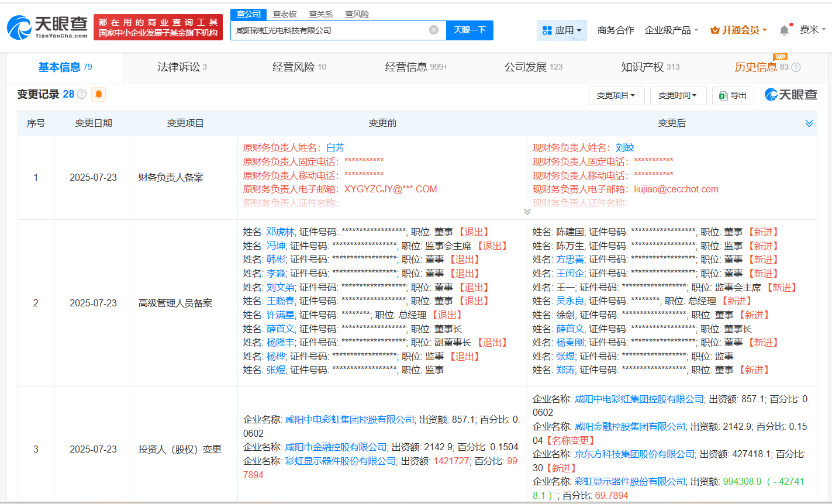
Task: Collapse table rows via double chevron icon
Action: pyautogui.click(x=809, y=123)
